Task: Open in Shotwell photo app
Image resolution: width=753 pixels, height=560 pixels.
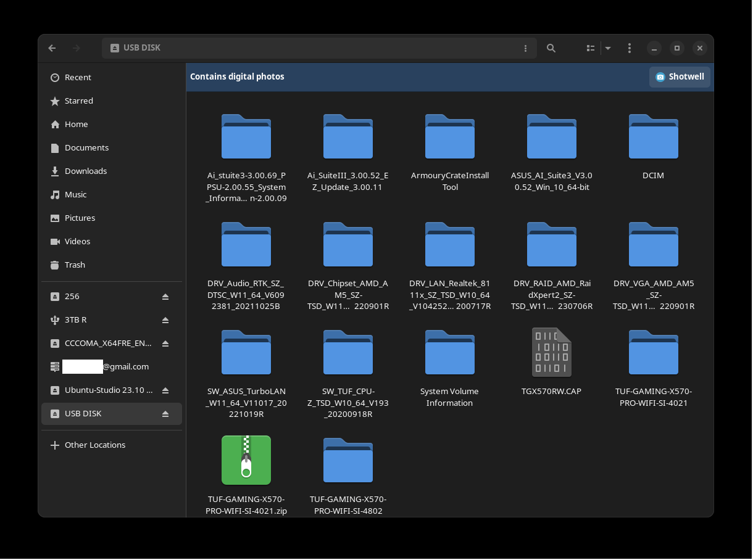Action: tap(680, 77)
